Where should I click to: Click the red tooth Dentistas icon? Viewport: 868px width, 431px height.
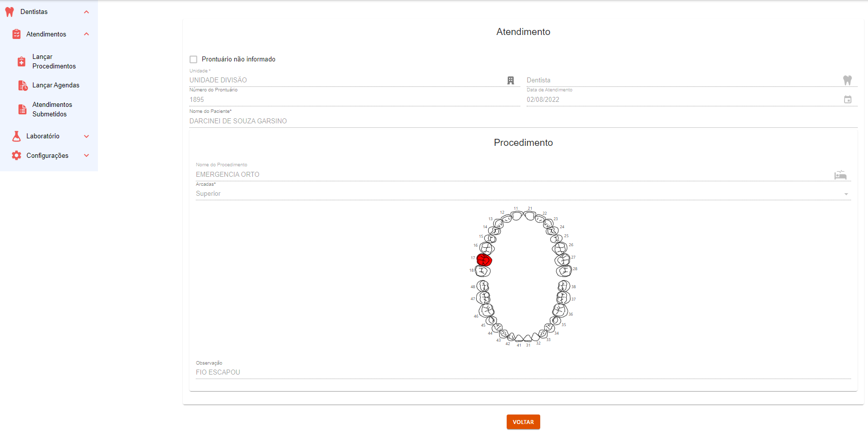(9, 12)
